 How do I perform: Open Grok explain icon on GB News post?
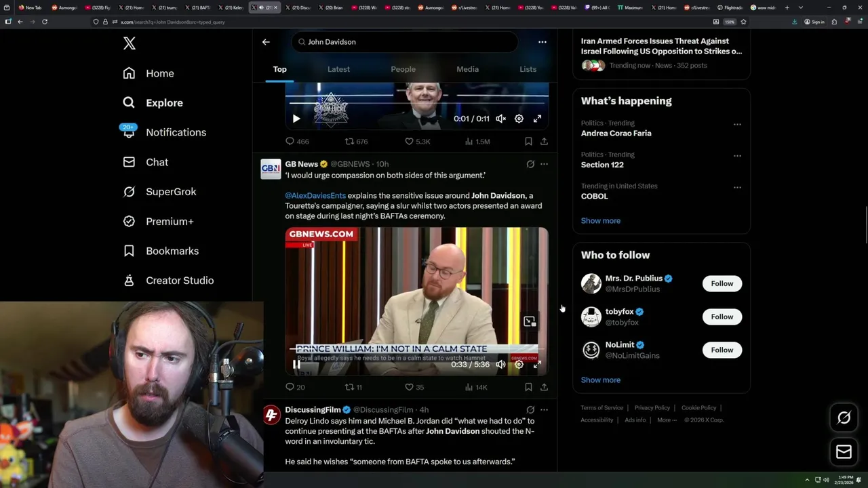click(530, 164)
